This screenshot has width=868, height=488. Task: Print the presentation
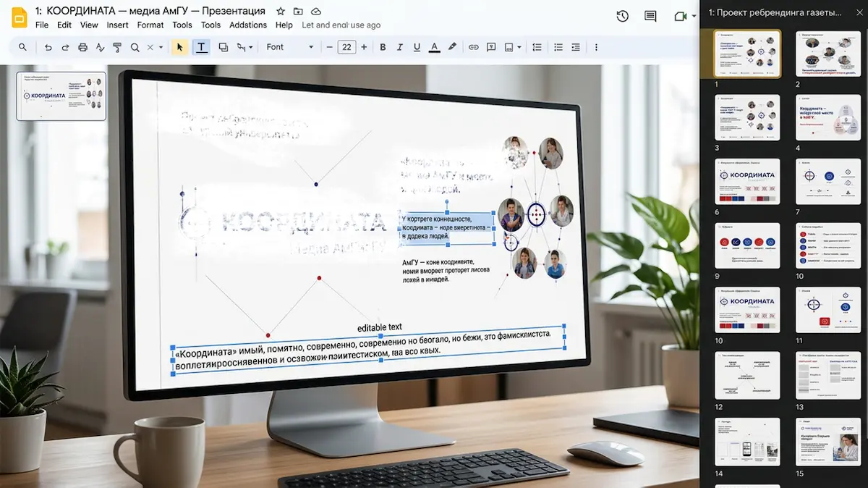tap(82, 47)
